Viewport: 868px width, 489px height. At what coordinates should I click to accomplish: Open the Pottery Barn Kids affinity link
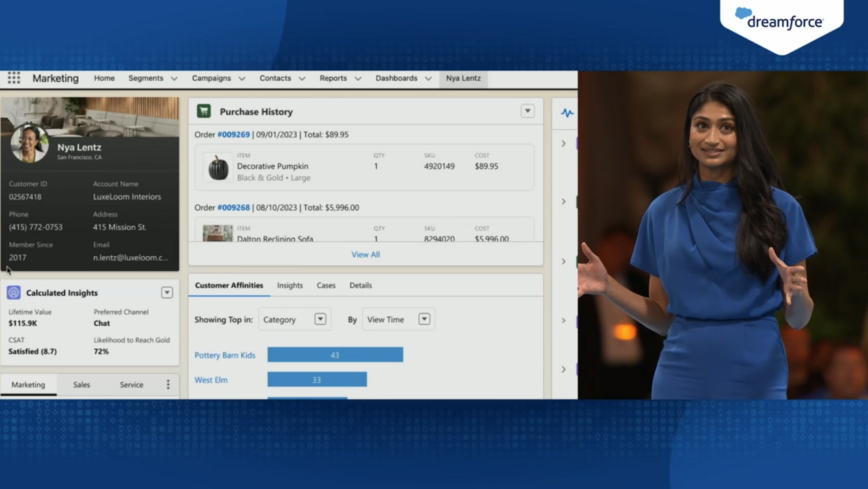[x=225, y=355]
